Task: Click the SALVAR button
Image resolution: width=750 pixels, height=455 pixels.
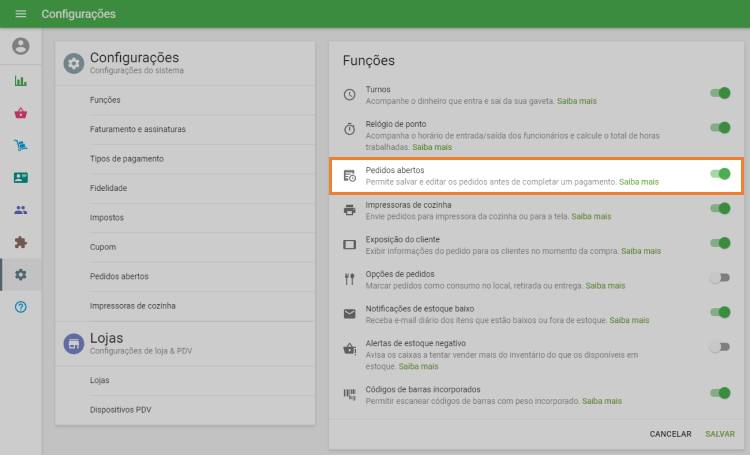Action: point(719,434)
